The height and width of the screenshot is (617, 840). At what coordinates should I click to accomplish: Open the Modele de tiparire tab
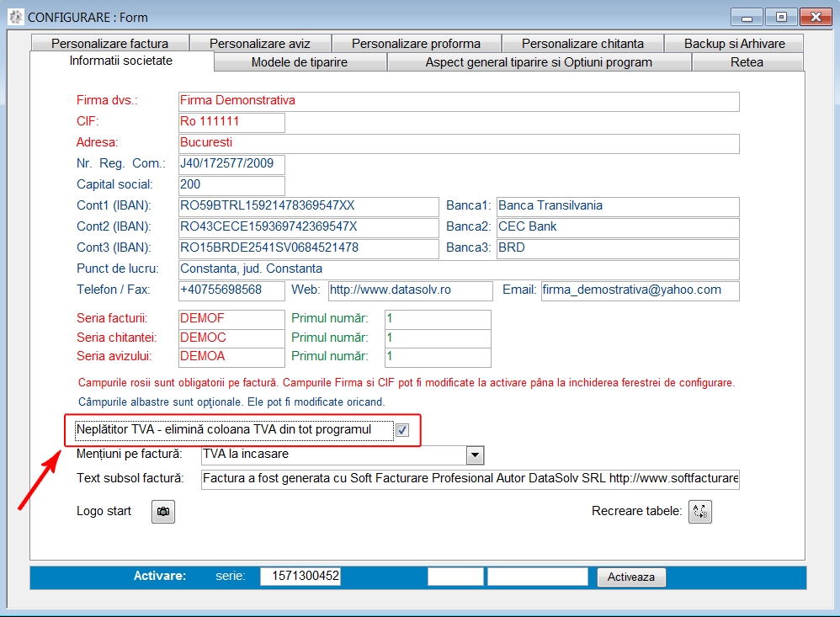coord(300,62)
